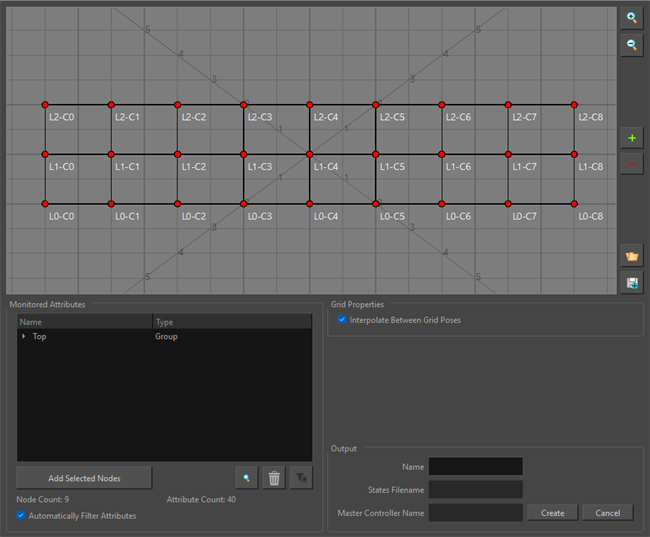650x537 pixels.
Task: Click the Node Count: 9 text
Action: 43,499
